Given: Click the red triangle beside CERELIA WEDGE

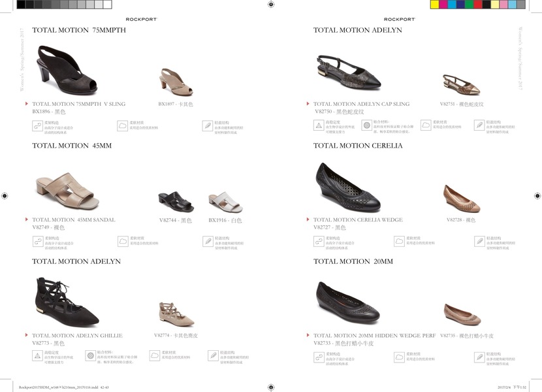Looking at the screenshot, I should click(308, 219).
